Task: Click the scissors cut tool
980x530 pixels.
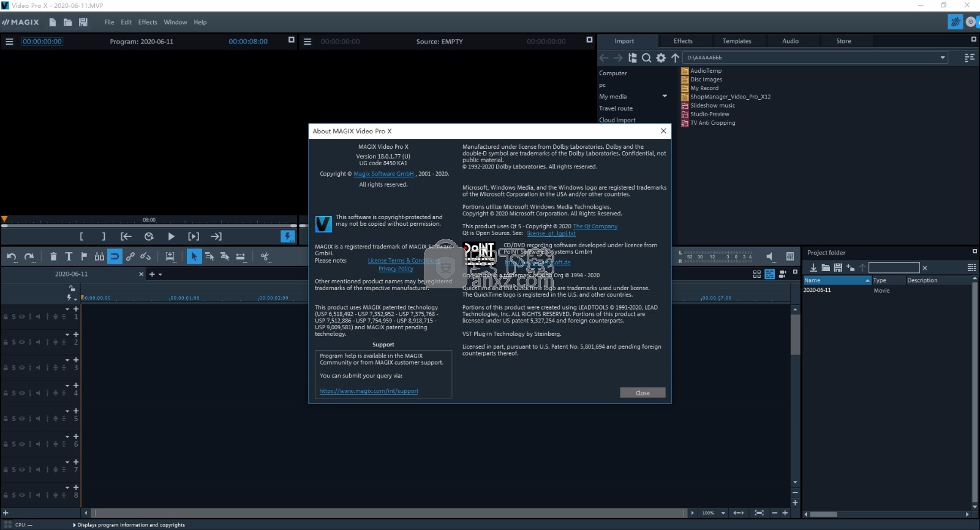Action: (x=265, y=256)
